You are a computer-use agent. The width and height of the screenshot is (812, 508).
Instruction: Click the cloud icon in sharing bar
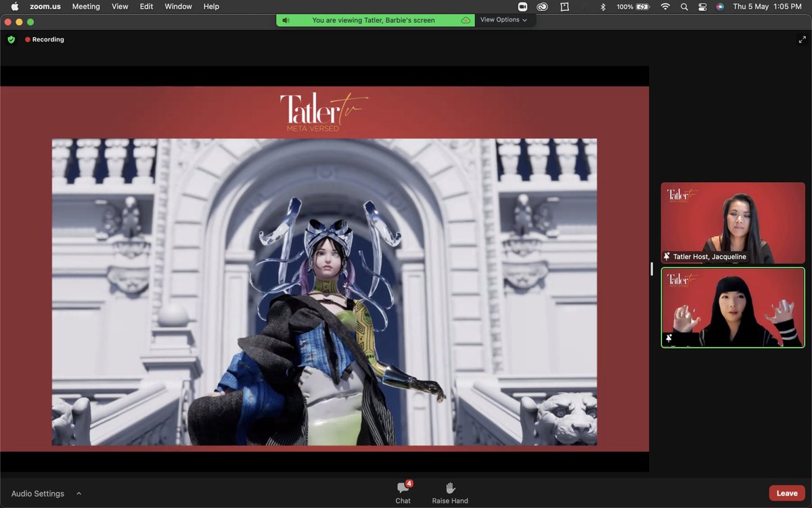(466, 20)
